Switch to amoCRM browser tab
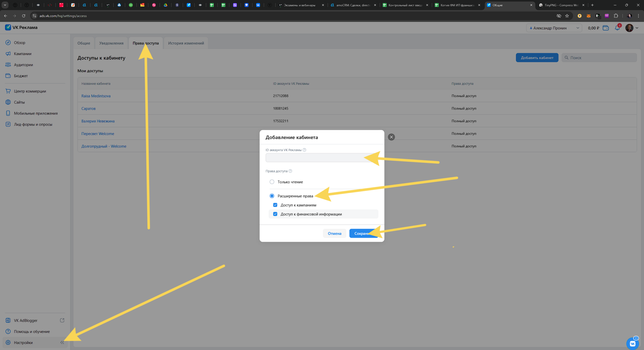Viewport: 644px width, 350px height. pos(353,5)
